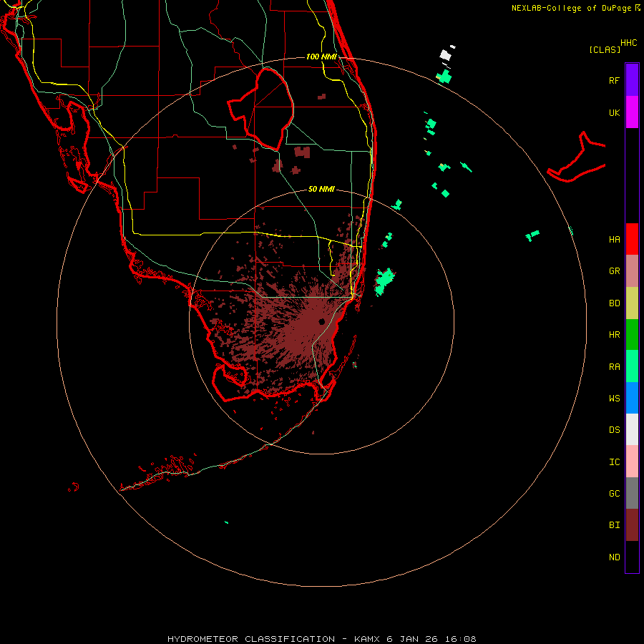Screen dimensions: 644x644
Task: Click the 'BD' legend label
Action: pyautogui.click(x=614, y=303)
